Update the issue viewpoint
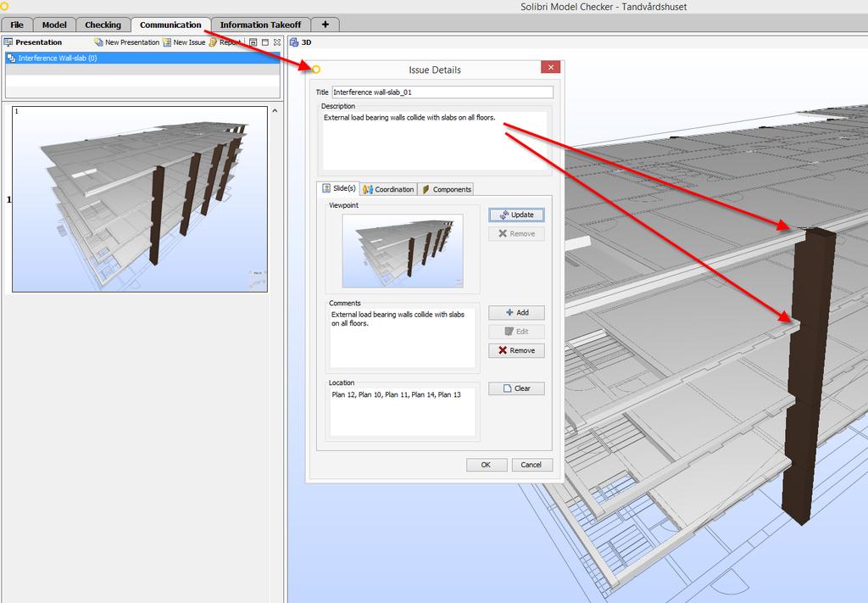The height and width of the screenshot is (603, 868). [516, 215]
